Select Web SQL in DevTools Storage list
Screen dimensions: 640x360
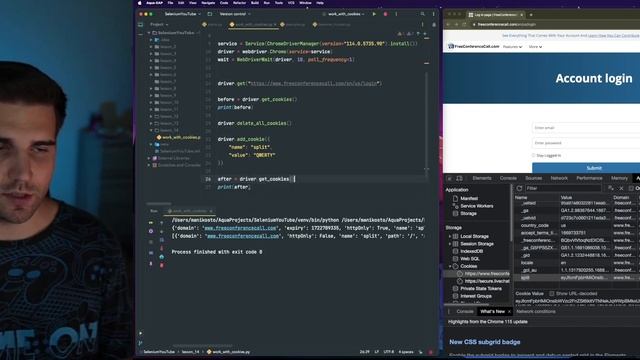tap(469, 258)
